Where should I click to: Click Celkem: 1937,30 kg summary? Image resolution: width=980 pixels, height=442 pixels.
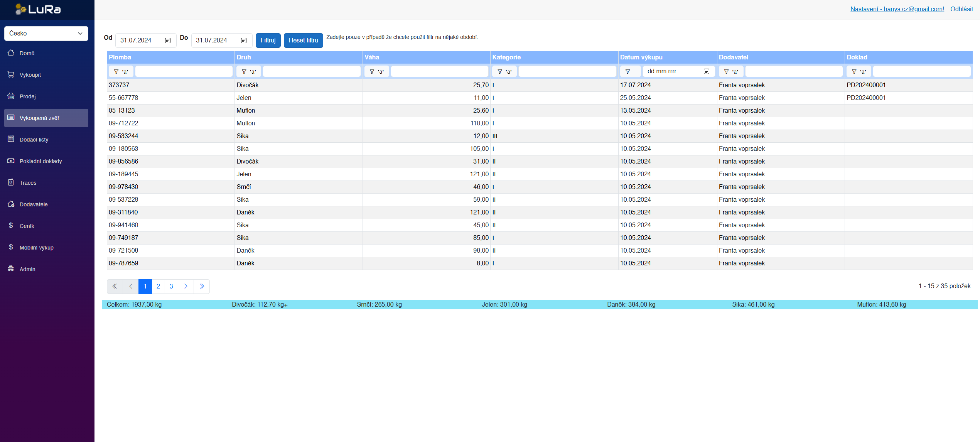134,305
